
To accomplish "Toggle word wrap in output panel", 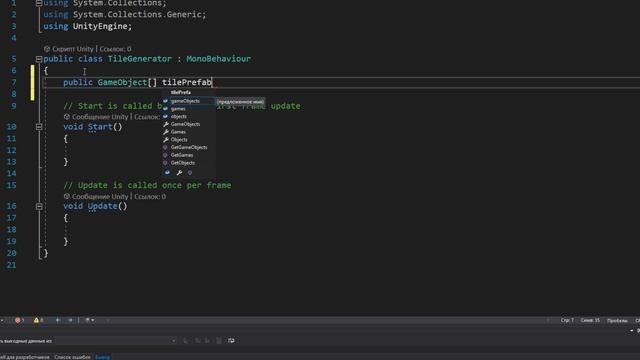I will pyautogui.click(x=231, y=340).
